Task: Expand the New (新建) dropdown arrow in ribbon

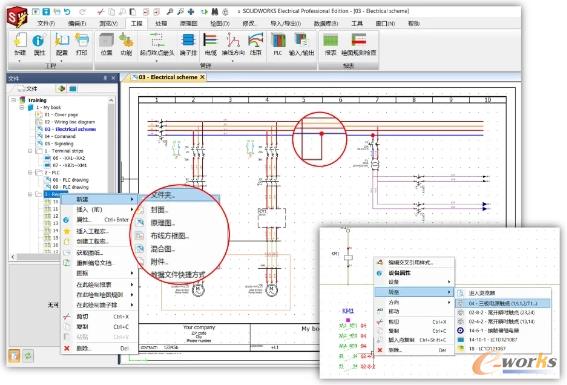Action: (x=20, y=61)
